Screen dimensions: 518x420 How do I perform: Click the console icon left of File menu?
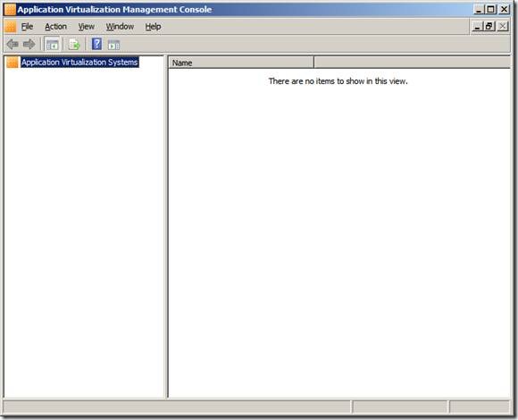[11, 27]
